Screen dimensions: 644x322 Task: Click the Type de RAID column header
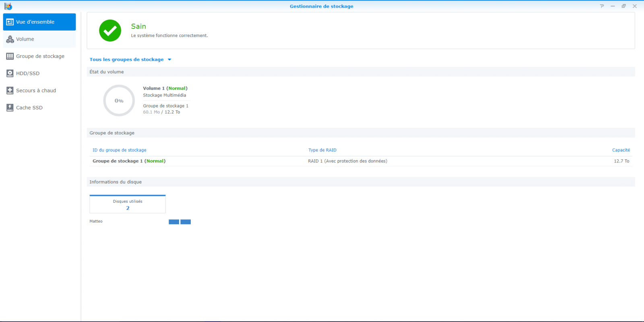point(322,150)
